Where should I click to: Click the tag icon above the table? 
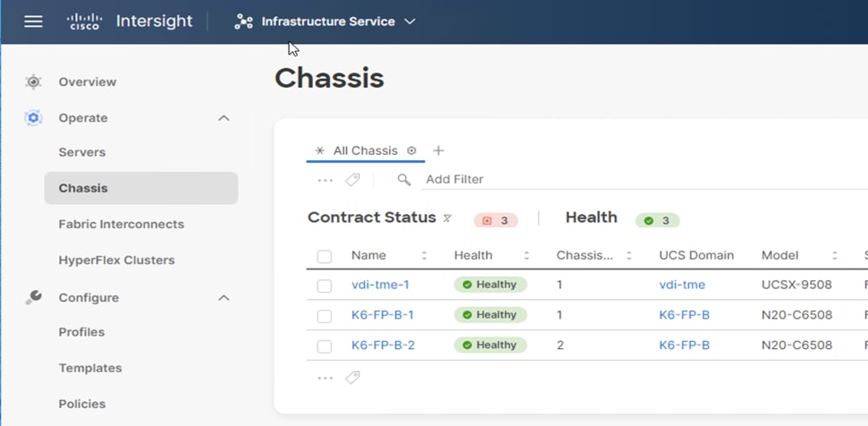(352, 180)
